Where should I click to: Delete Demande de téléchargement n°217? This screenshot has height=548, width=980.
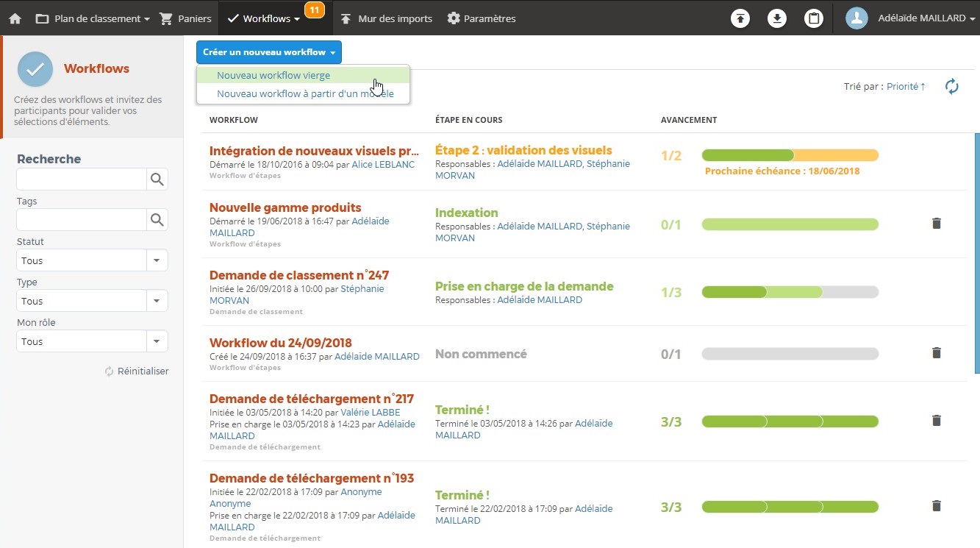(x=936, y=421)
